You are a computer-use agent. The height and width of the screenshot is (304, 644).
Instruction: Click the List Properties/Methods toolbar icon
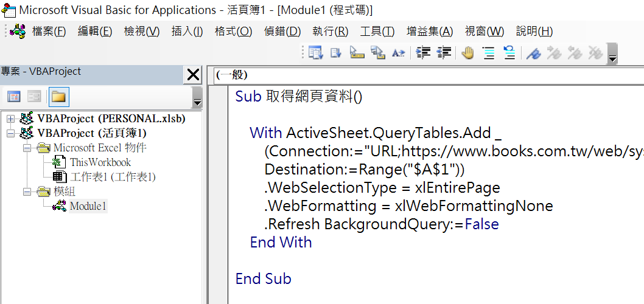tap(316, 52)
